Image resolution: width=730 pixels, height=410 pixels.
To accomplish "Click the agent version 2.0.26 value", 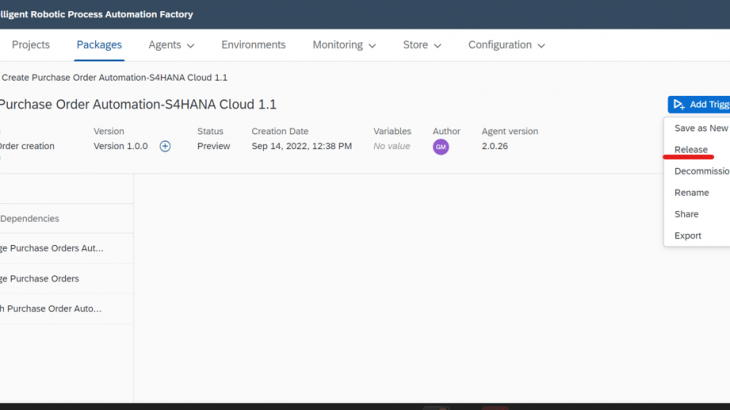I will tap(494, 146).
